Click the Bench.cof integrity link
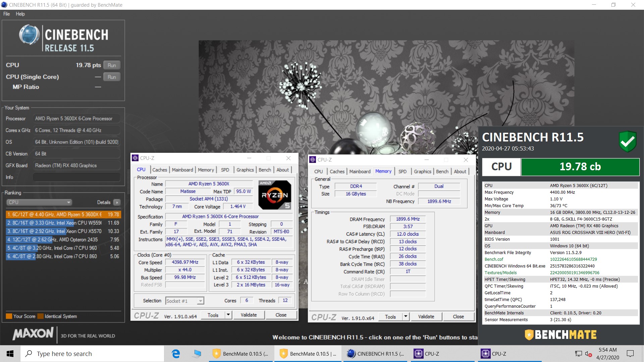This screenshot has height=362, width=644. [x=494, y=259]
